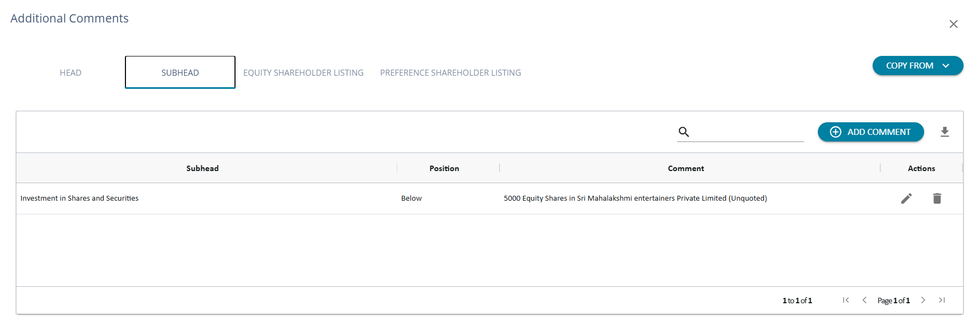
Task: Click the magnifying glass search icon
Action: point(684,132)
